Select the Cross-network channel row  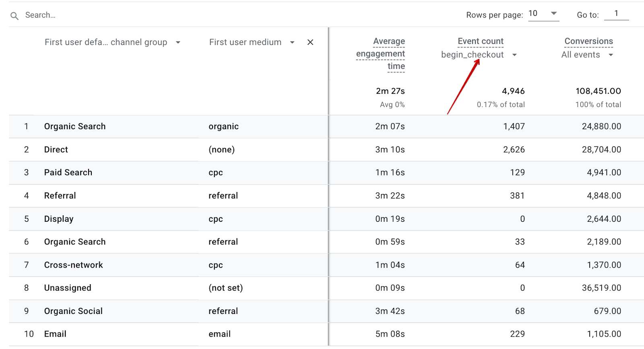pyautogui.click(x=73, y=265)
